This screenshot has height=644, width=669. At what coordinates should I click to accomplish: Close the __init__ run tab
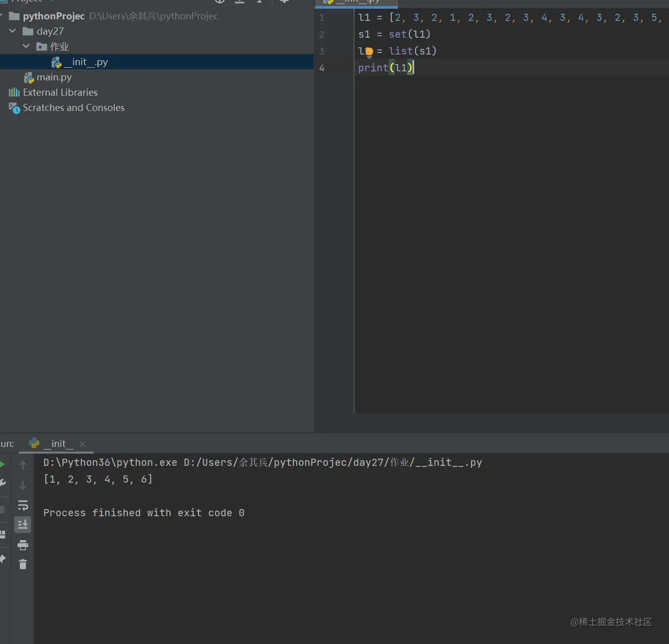[x=82, y=444]
